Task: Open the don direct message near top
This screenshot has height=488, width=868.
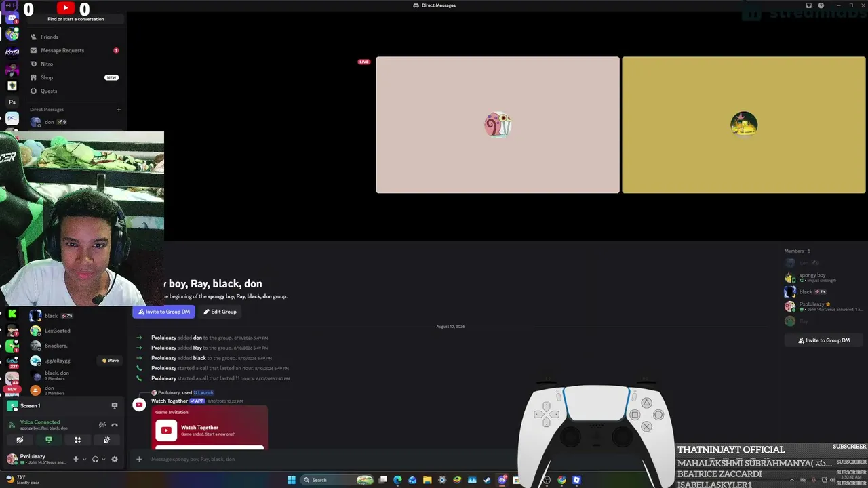Action: click(x=75, y=122)
